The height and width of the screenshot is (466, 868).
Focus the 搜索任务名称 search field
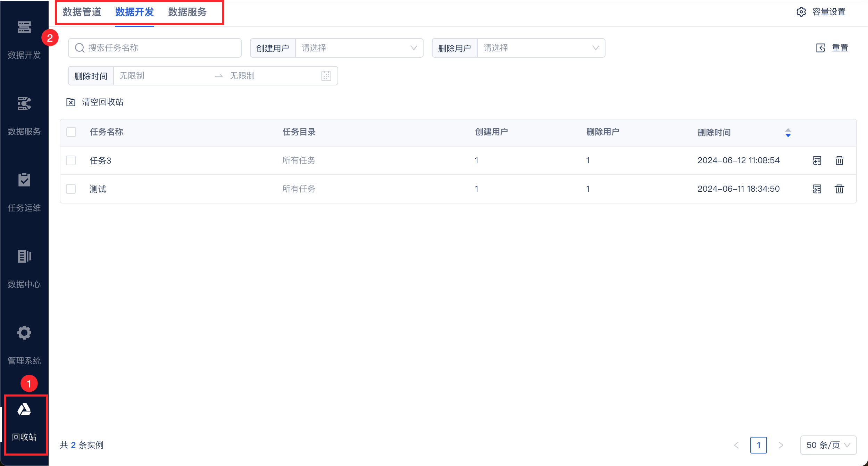(160, 48)
